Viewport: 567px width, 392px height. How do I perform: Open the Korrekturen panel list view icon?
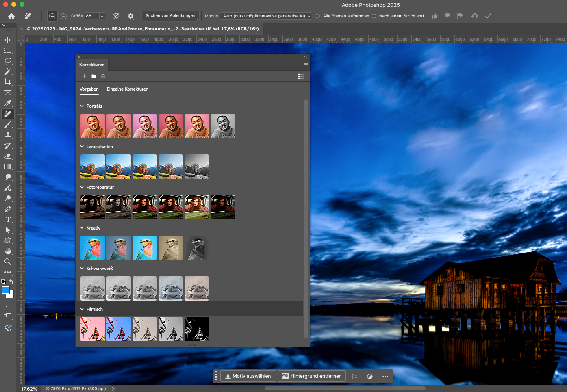click(x=301, y=76)
